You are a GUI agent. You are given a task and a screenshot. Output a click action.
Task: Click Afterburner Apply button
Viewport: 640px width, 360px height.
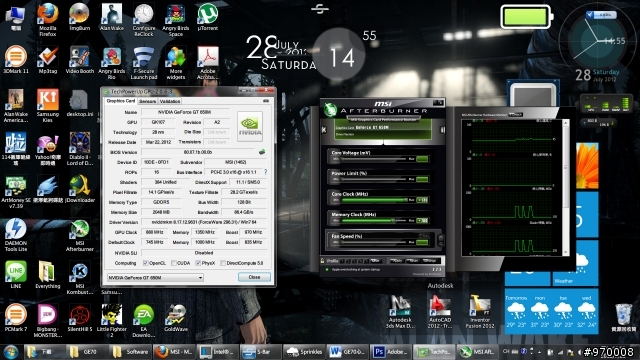[397, 260]
